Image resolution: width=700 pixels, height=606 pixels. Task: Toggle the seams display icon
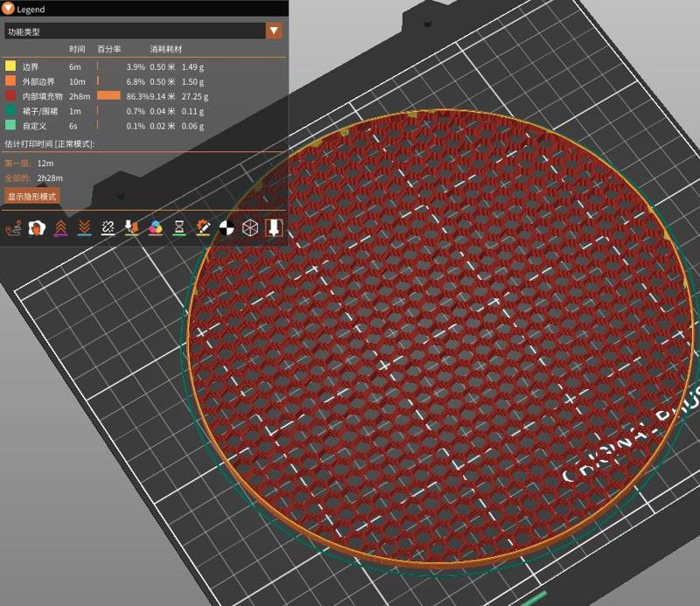point(106,227)
